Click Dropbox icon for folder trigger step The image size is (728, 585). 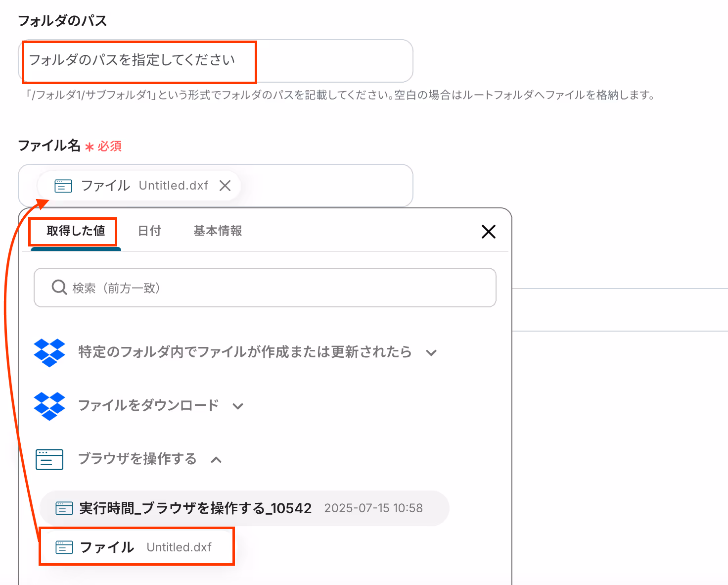click(49, 352)
